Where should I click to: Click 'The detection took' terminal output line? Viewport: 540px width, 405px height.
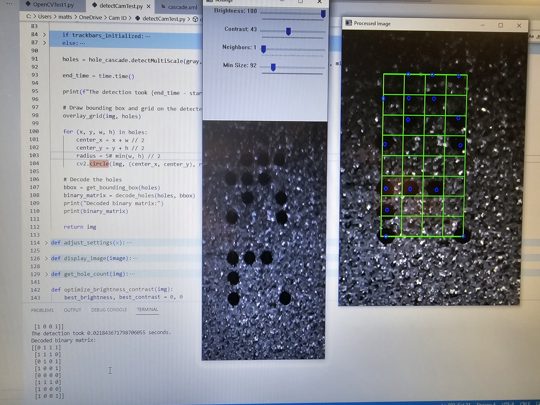click(x=101, y=333)
